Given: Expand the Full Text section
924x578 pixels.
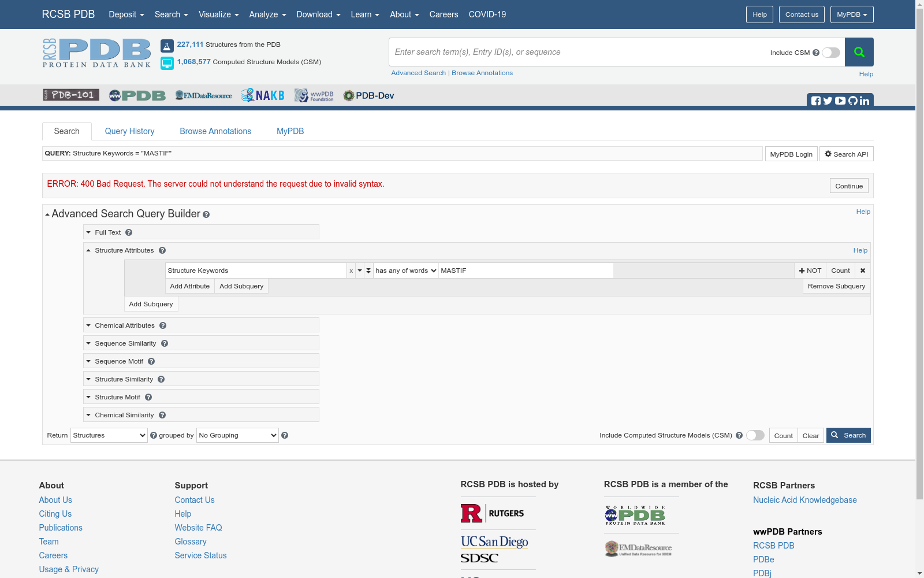Looking at the screenshot, I should tap(88, 232).
